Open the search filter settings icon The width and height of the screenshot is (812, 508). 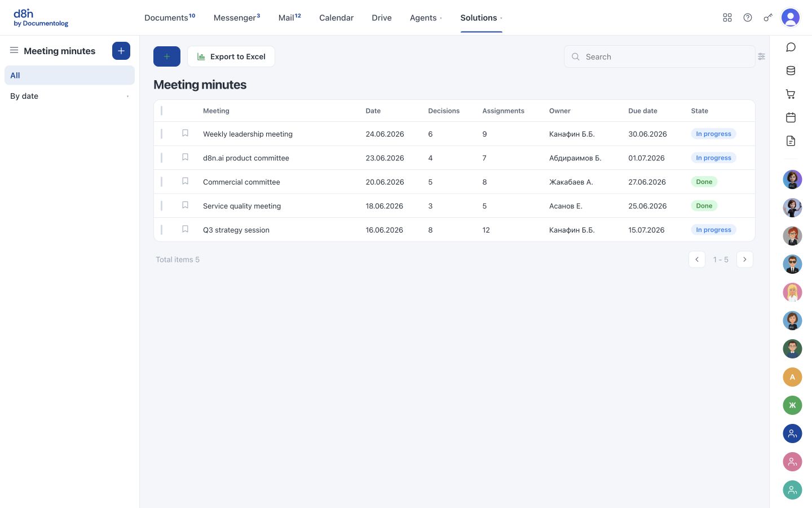[x=761, y=56]
